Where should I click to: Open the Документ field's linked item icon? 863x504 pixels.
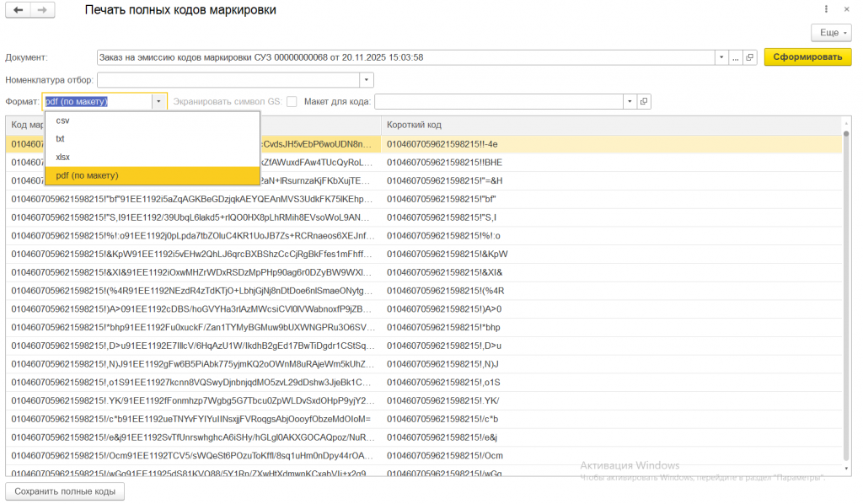[749, 57]
